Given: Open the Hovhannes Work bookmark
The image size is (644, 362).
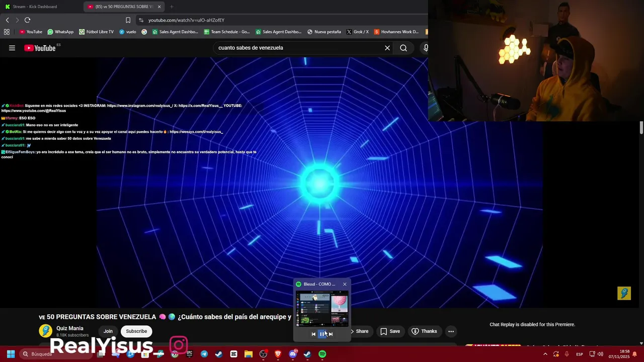Looking at the screenshot, I should (396, 32).
